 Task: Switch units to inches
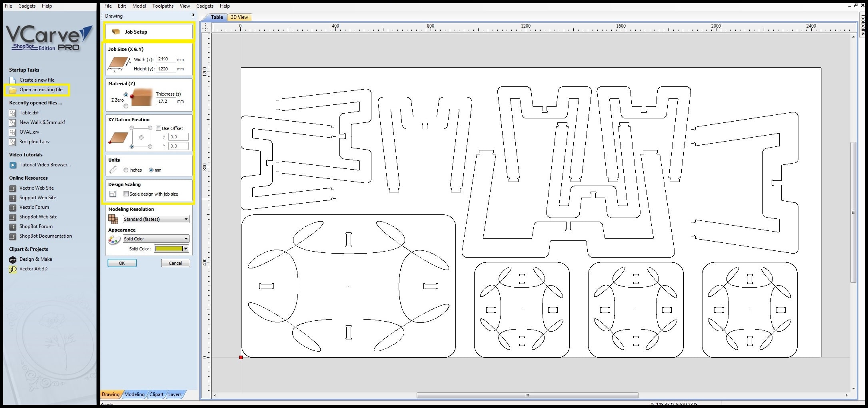coord(126,170)
